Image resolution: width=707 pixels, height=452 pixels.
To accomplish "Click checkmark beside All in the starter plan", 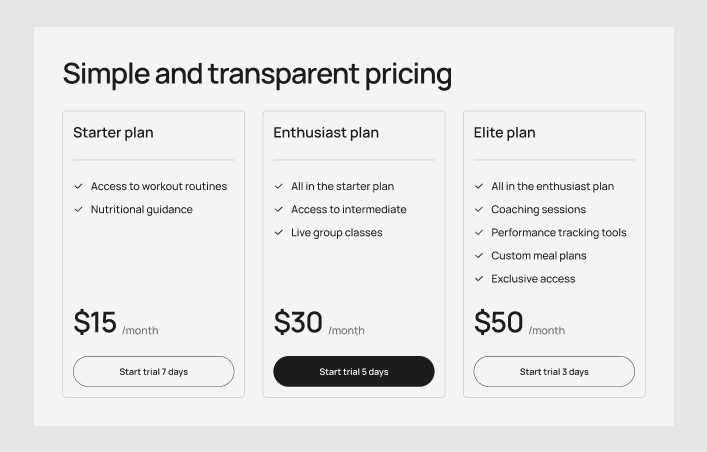I will pyautogui.click(x=279, y=186).
